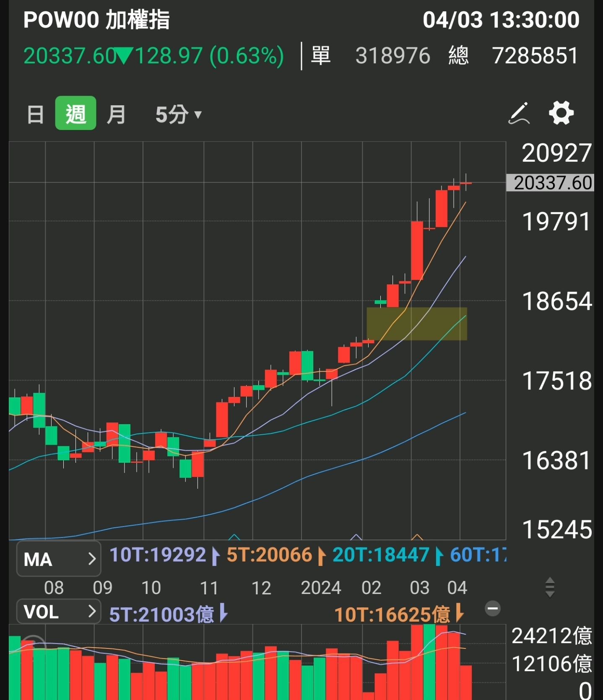Click the 2024 date axis label
The height and width of the screenshot is (700, 603).
click(321, 588)
